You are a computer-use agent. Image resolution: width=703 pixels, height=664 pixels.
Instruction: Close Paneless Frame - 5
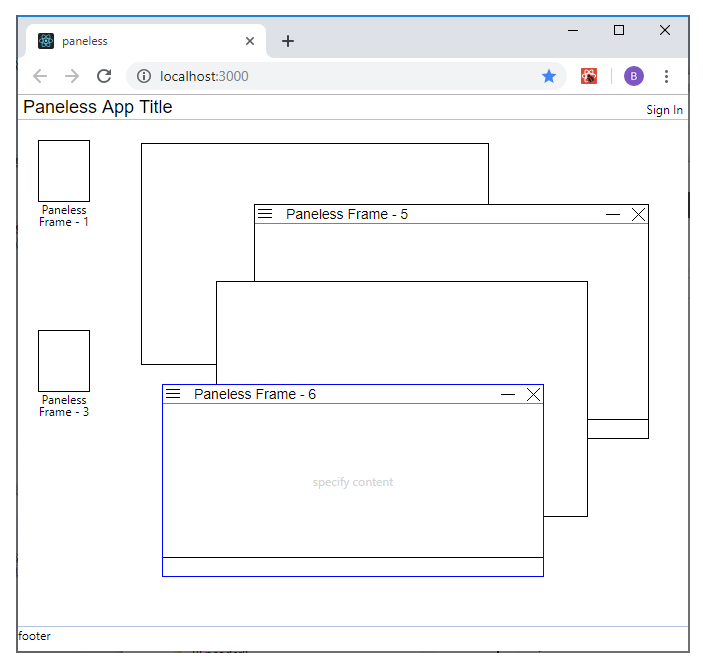(x=639, y=214)
